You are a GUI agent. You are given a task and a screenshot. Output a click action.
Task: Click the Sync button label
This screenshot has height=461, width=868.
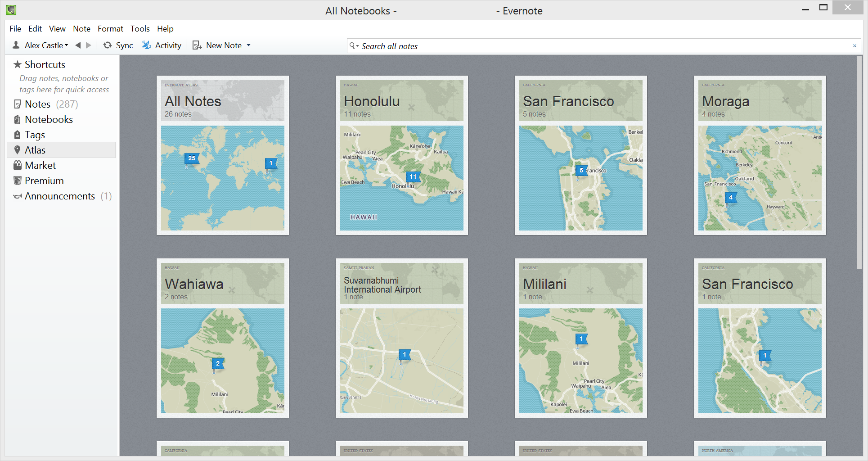125,45
